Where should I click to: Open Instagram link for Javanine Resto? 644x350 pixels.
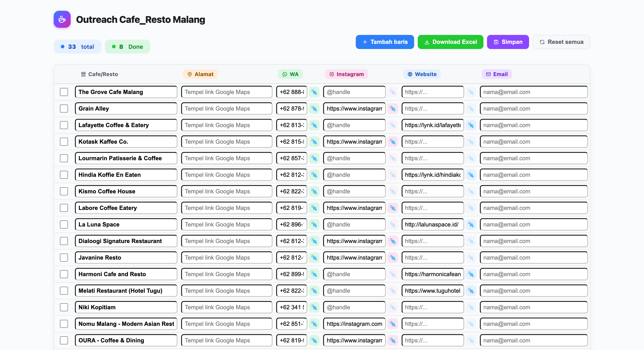392,257
